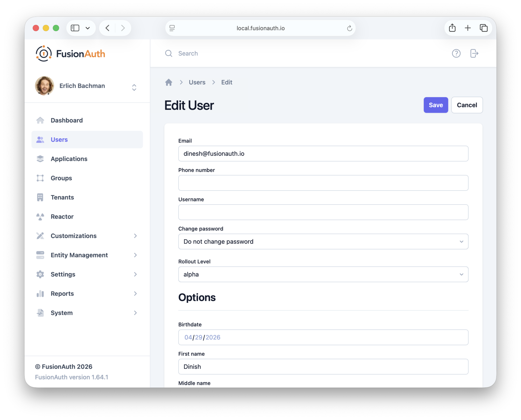
Task: Show the tab overview icon
Action: click(x=484, y=28)
